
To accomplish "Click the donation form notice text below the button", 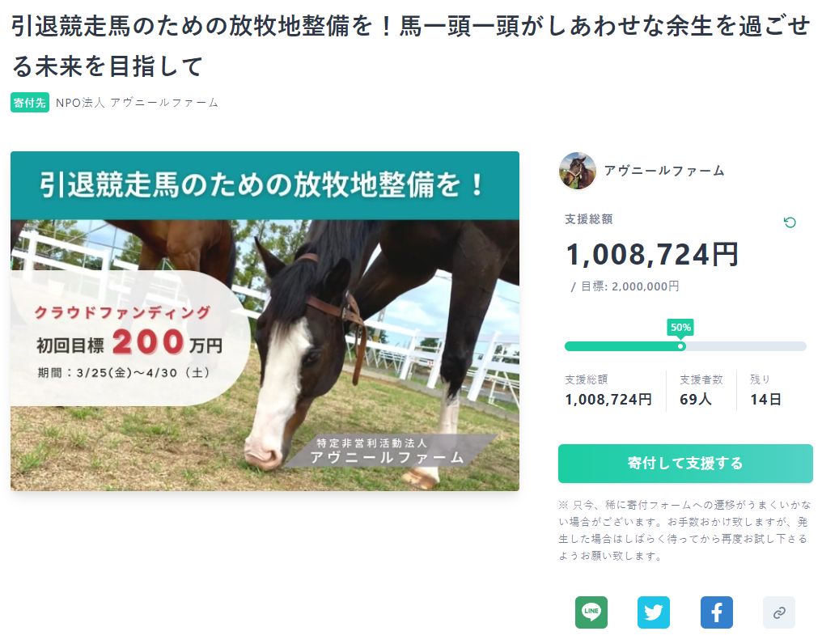I will [x=684, y=529].
